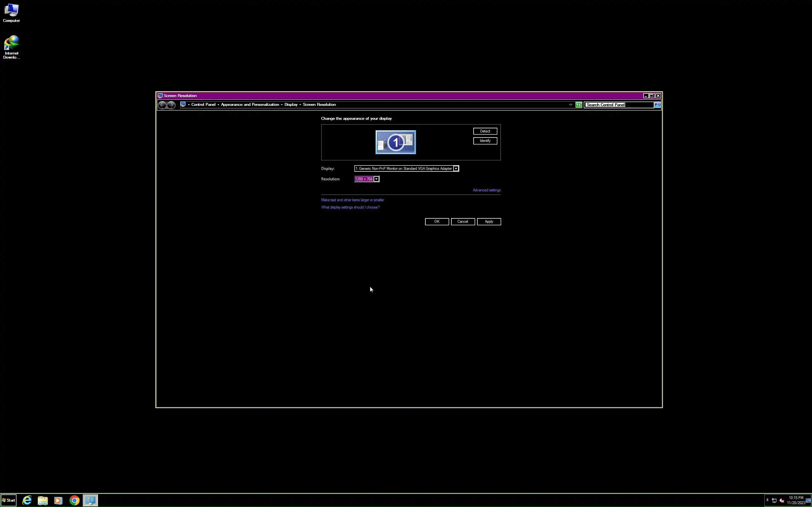Open the Advanced settings link

(487, 190)
